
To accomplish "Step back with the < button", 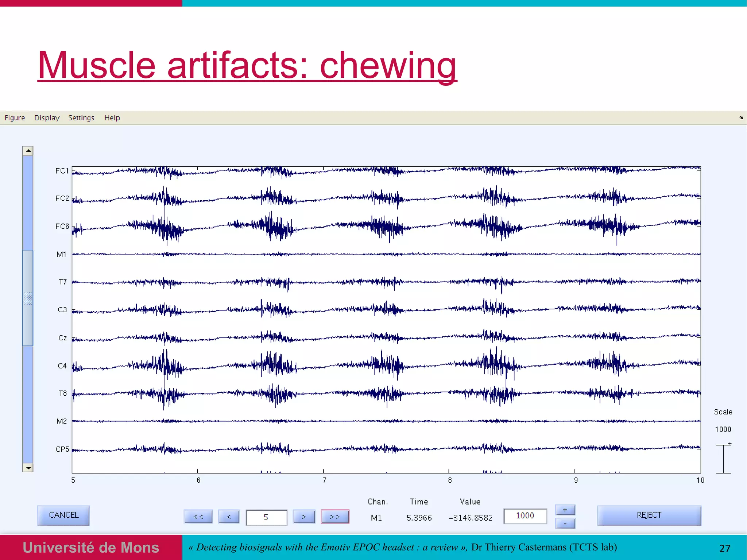I will click(229, 517).
